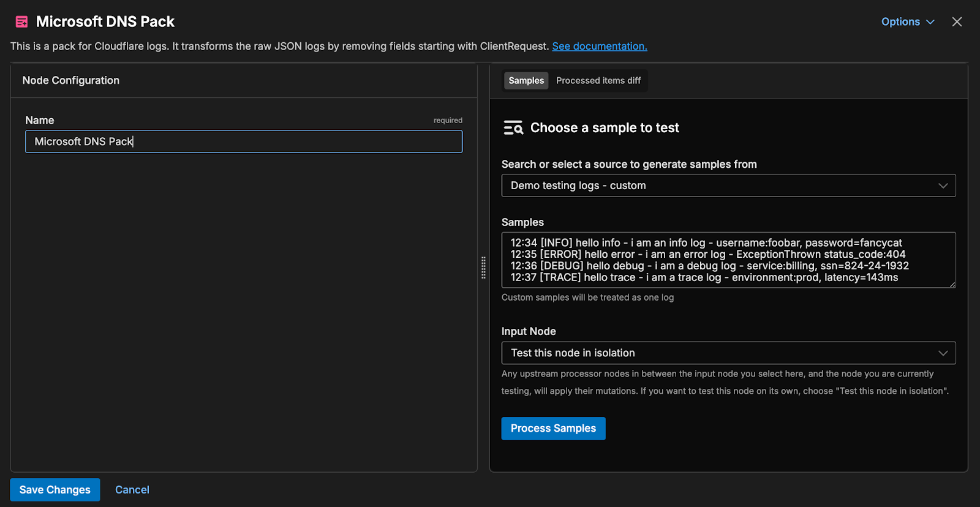The image size is (980, 507).
Task: Switch to Processed items diff tab
Action: click(x=598, y=81)
